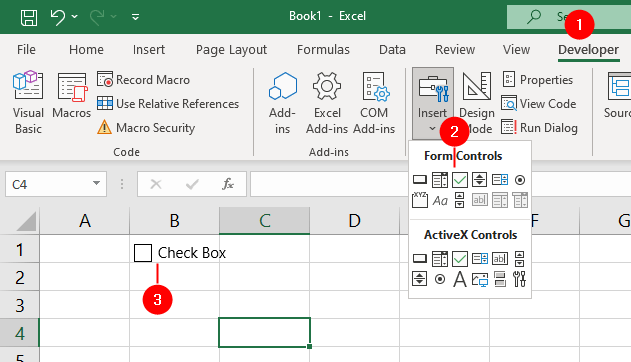Viewport: 631px width, 362px height.
Task: Click the disabled Form Controls Text Field icon
Action: [479, 200]
